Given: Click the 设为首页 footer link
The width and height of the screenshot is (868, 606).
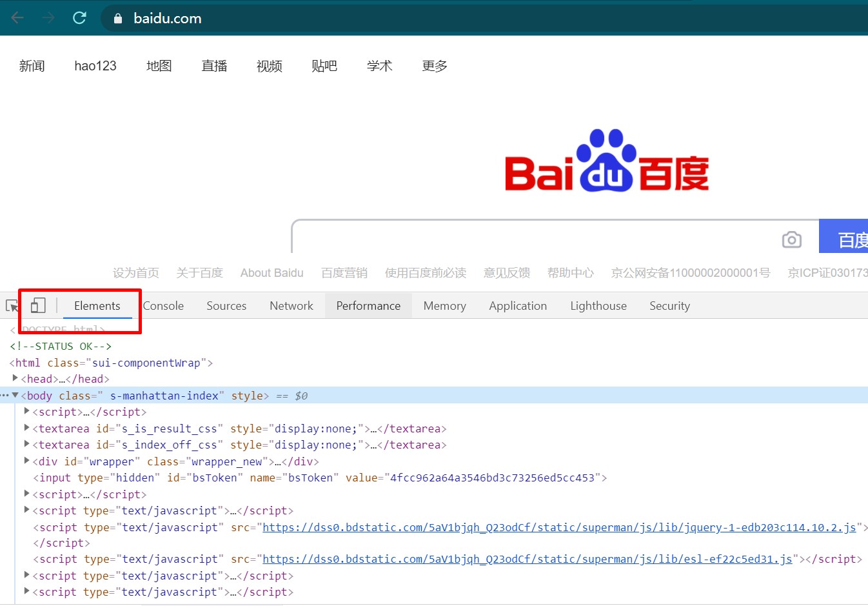Looking at the screenshot, I should coord(136,273).
